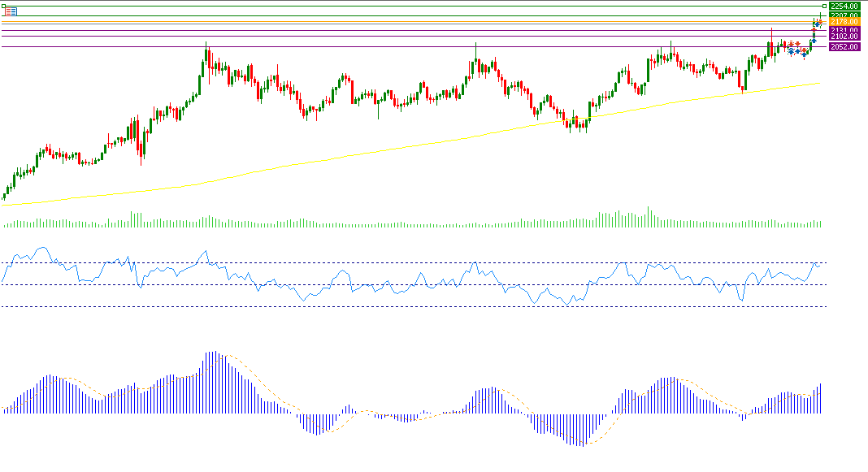The width and height of the screenshot is (868, 472).
Task: Click the purple 2052.00 price label
Action: click(845, 47)
